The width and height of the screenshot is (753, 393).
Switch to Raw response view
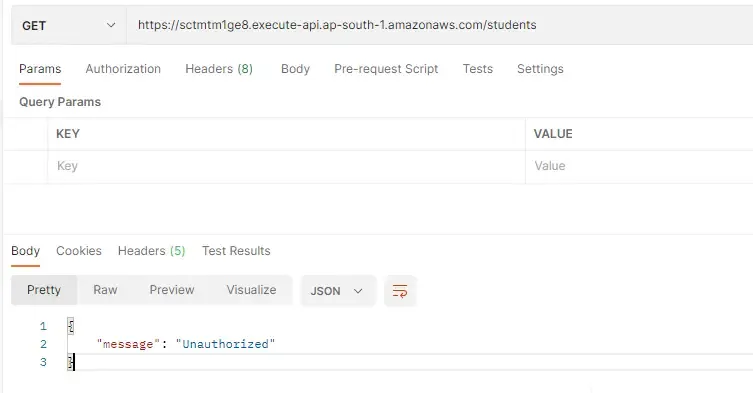coord(105,290)
